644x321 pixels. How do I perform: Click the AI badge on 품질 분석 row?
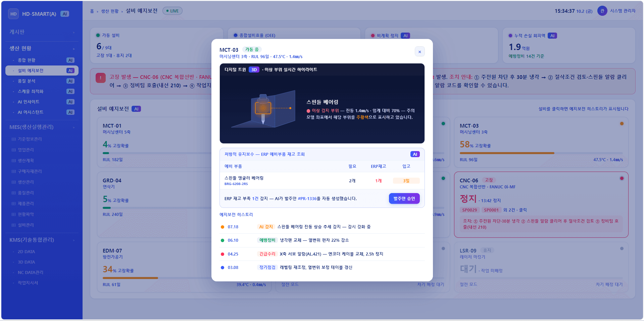[70, 81]
